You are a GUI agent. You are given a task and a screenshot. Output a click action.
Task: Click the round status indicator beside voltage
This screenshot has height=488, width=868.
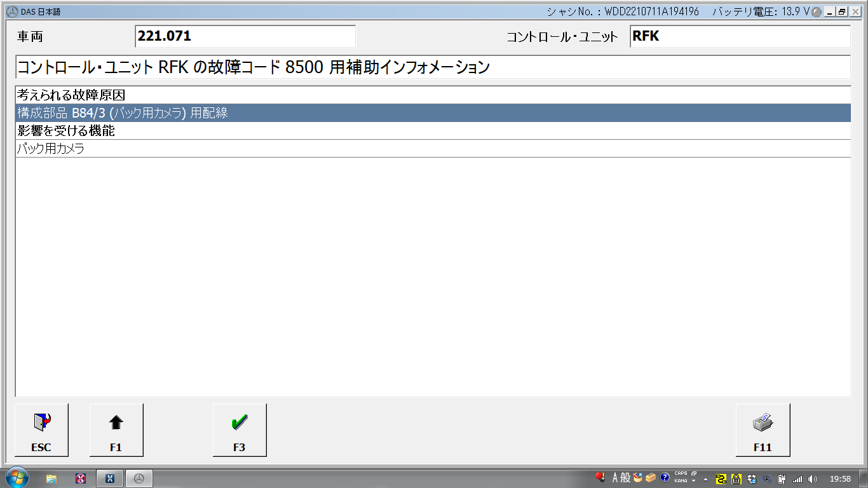click(x=817, y=12)
